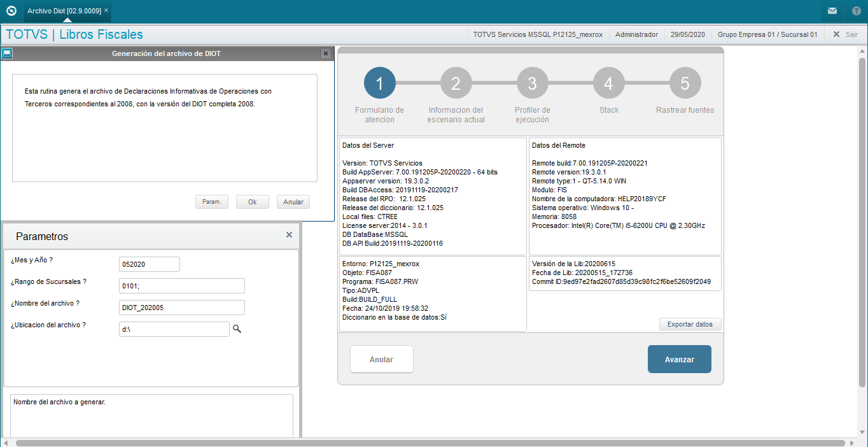The width and height of the screenshot is (868, 447).
Task: Click the TOTVS logo icon in top bar
Action: click(x=11, y=11)
